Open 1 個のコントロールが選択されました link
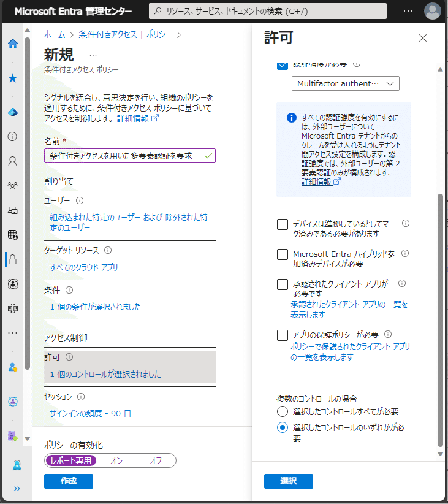 point(105,374)
